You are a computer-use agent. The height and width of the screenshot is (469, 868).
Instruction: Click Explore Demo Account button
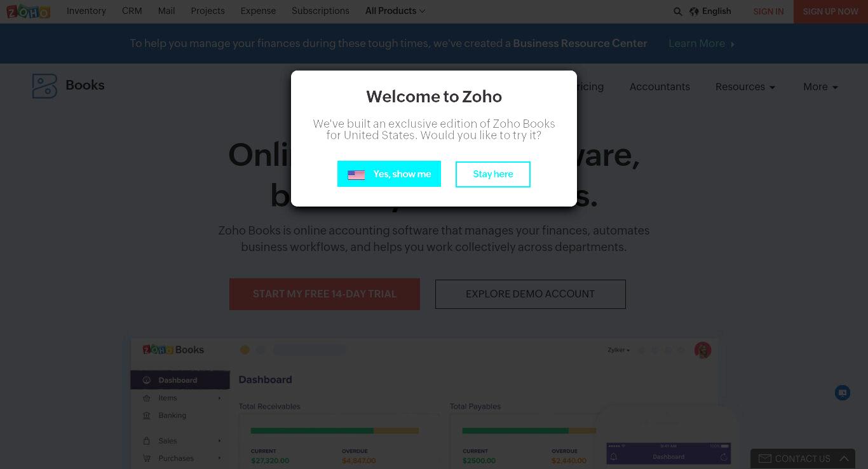[x=531, y=294]
